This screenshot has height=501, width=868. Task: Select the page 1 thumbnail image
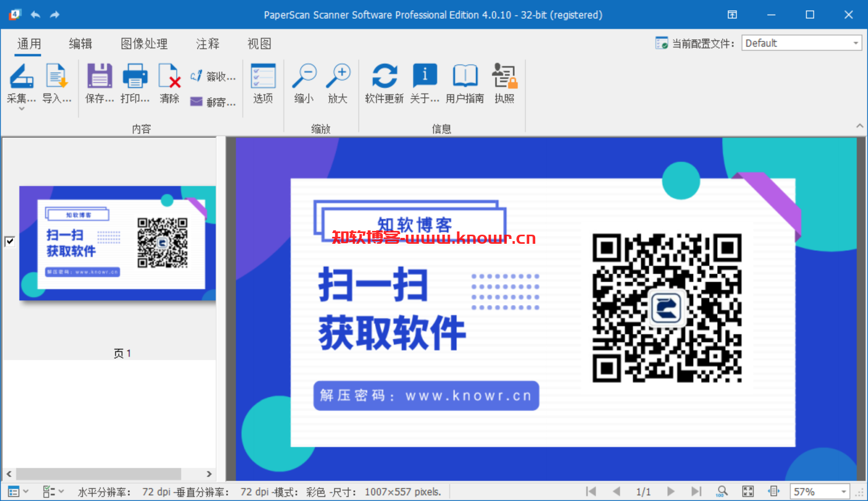click(118, 243)
